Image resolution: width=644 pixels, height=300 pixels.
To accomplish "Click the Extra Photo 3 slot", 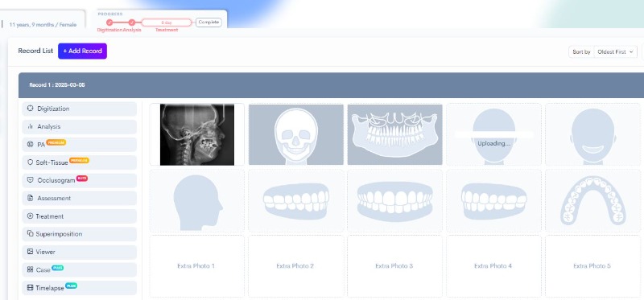I will 394,266.
